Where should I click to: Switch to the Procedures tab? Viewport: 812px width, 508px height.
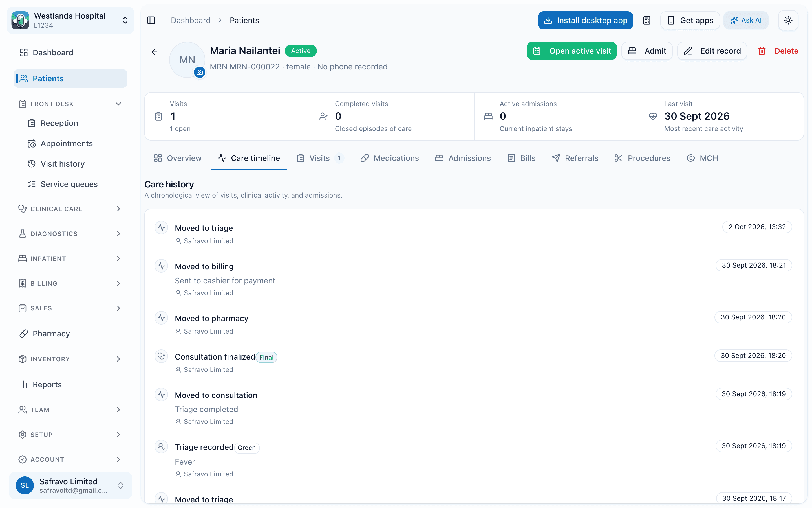click(642, 158)
